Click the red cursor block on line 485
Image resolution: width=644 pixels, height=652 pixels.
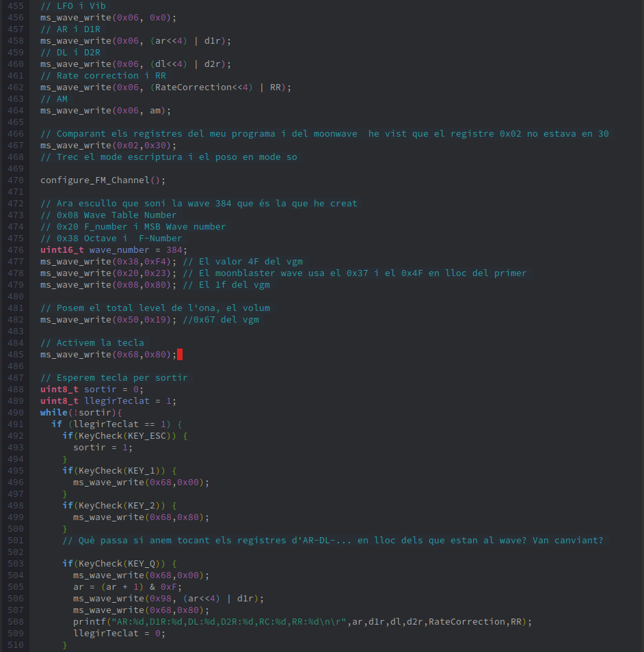point(180,355)
